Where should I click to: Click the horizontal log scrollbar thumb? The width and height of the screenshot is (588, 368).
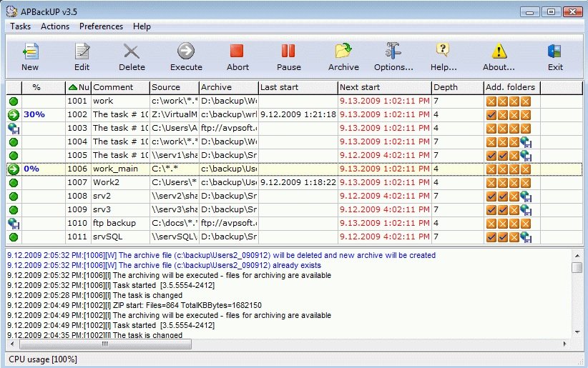click(x=105, y=344)
